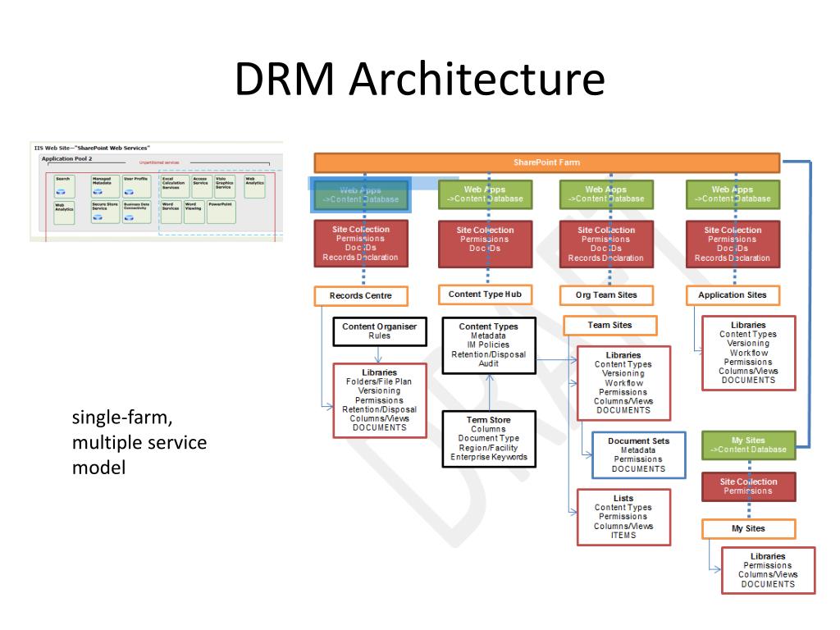This screenshot has height=630, width=840.
Task: Select the Document Sets box
Action: [638, 454]
